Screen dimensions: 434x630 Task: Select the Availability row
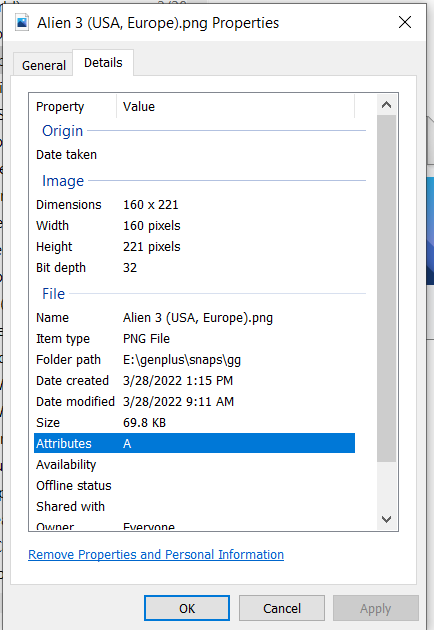click(194, 464)
